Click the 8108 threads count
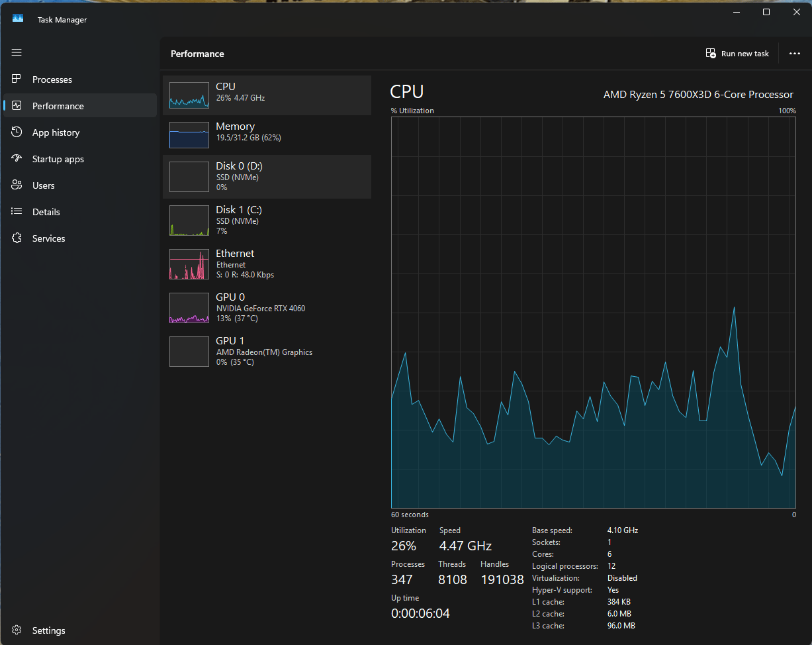Viewport: 812px width, 645px height. click(453, 580)
